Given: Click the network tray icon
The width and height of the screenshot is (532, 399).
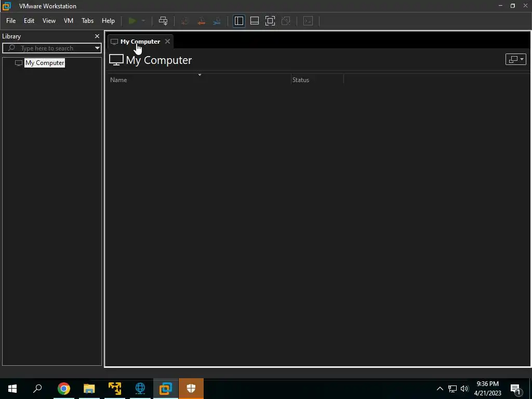Looking at the screenshot, I should coord(453,389).
